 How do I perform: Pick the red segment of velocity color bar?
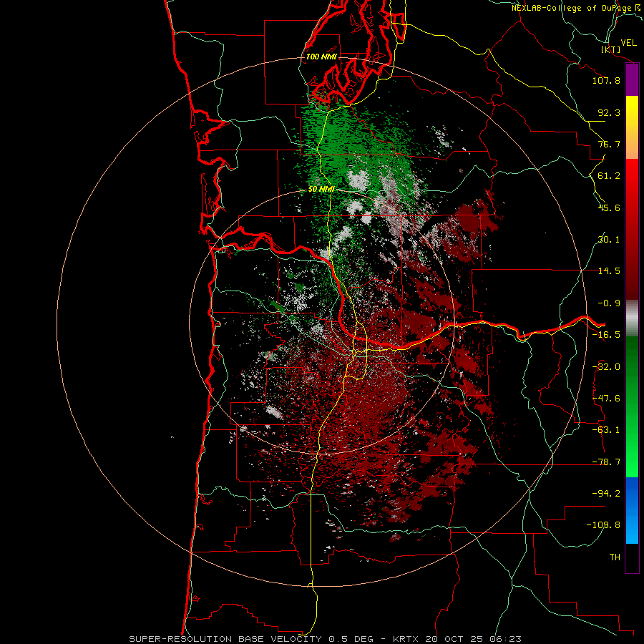coord(632,229)
